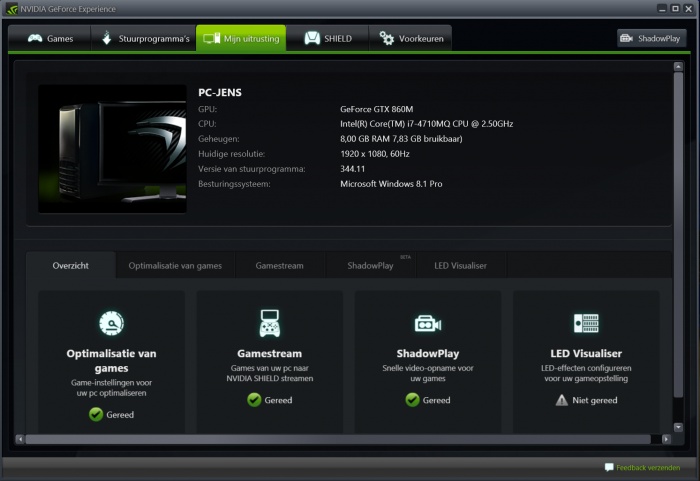Click the horizontal scrollbar thumb
Image resolution: width=700 pixels, height=481 pixels.
[x=338, y=439]
